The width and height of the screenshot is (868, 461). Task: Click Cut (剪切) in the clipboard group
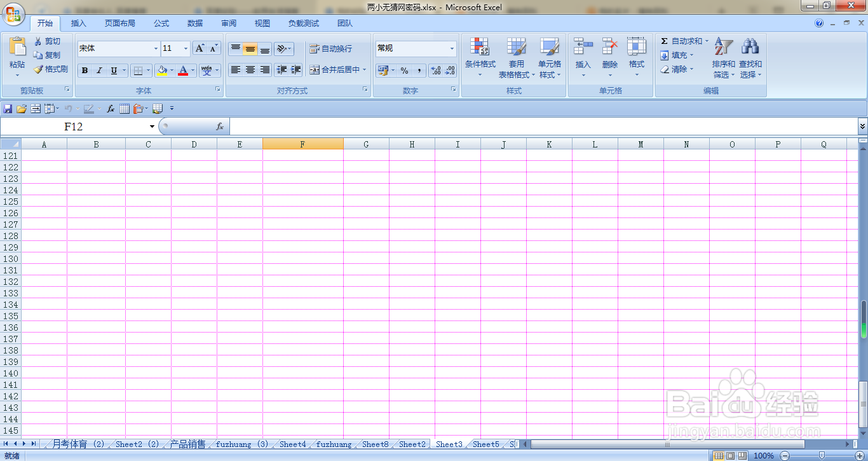(47, 41)
